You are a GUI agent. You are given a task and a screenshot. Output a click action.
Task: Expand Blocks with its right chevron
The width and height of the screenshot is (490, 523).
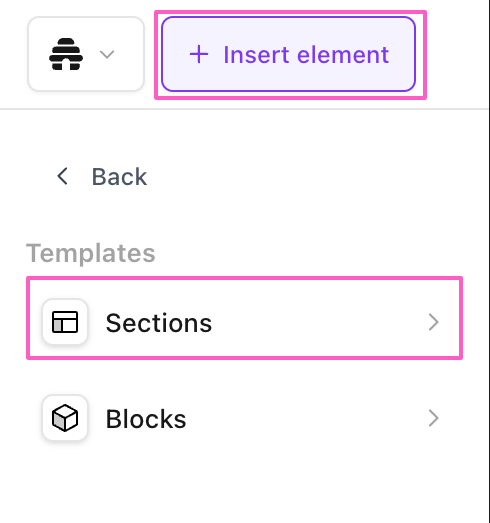(x=433, y=418)
